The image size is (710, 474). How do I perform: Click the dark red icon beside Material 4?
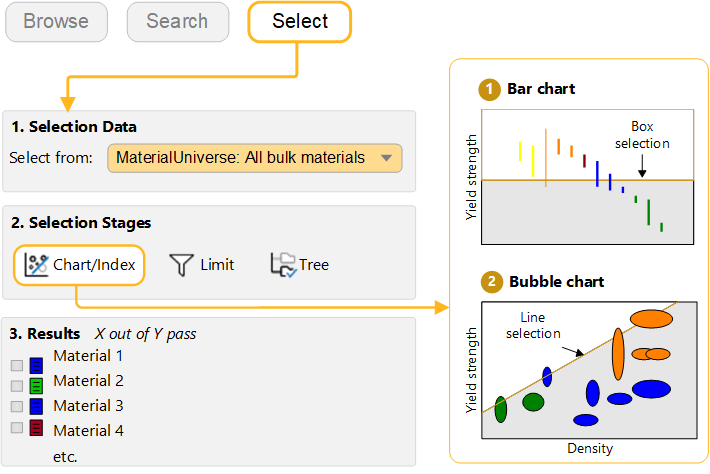36,429
